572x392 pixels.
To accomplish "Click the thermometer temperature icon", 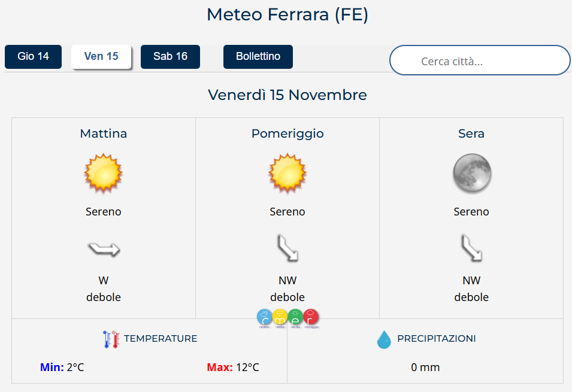I will pyautogui.click(x=111, y=339).
